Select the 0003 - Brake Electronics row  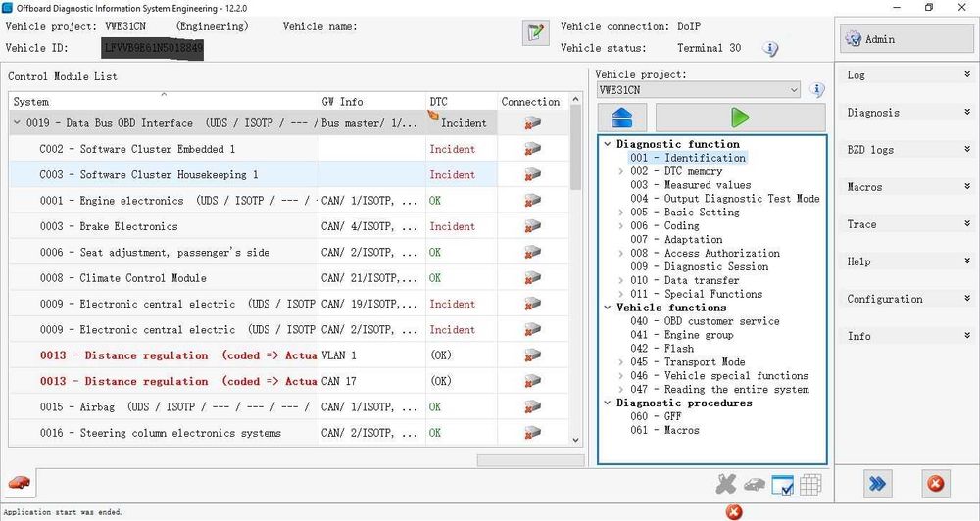tap(289, 226)
